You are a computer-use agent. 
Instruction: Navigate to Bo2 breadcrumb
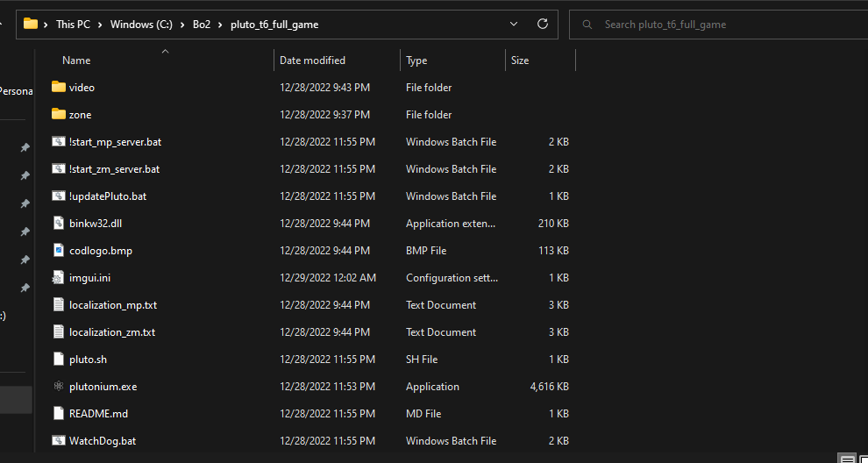pyautogui.click(x=202, y=25)
